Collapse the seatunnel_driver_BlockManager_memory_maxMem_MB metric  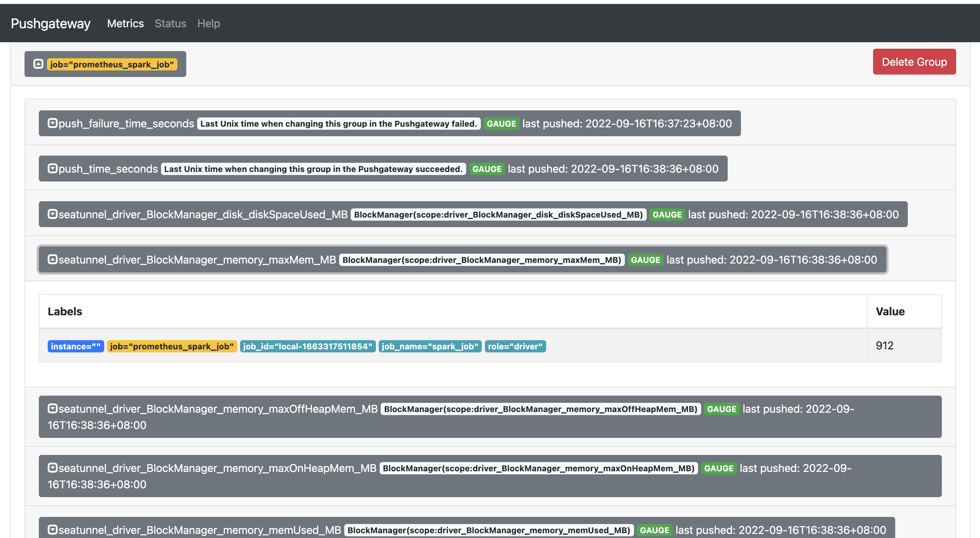point(52,259)
